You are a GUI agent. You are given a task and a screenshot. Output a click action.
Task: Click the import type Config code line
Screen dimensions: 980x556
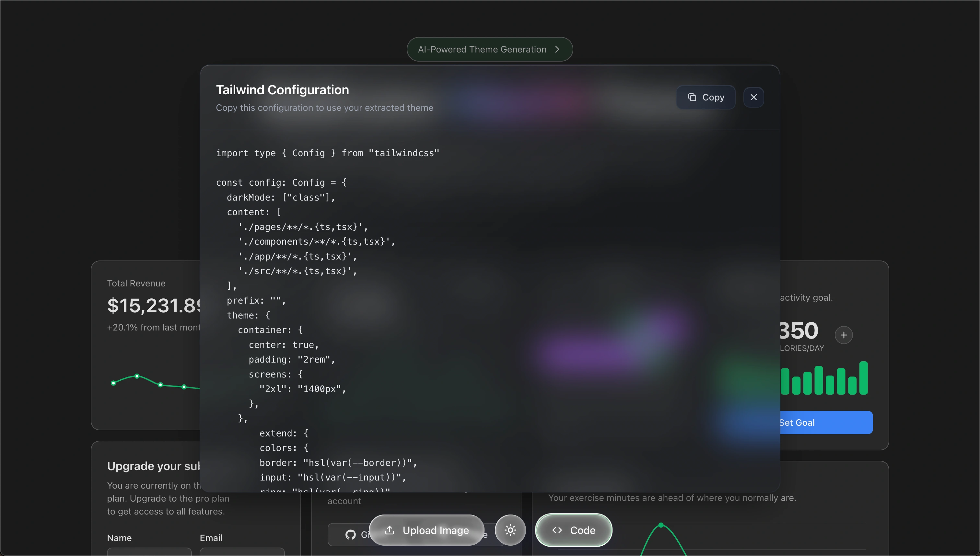tap(327, 153)
